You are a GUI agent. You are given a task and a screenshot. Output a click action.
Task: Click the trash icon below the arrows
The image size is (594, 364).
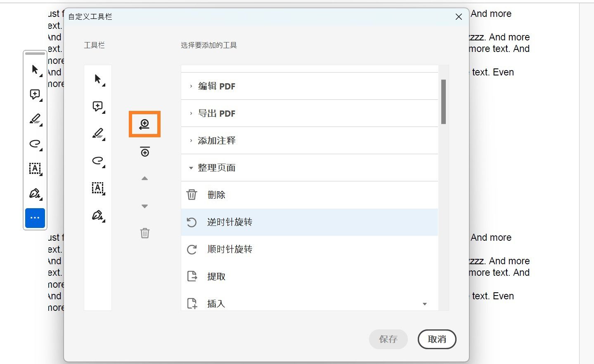(145, 233)
